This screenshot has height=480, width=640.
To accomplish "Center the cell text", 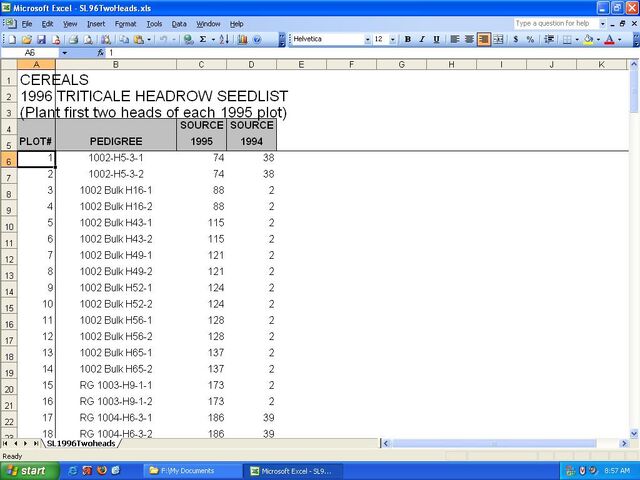I will pyautogui.click(x=469, y=39).
